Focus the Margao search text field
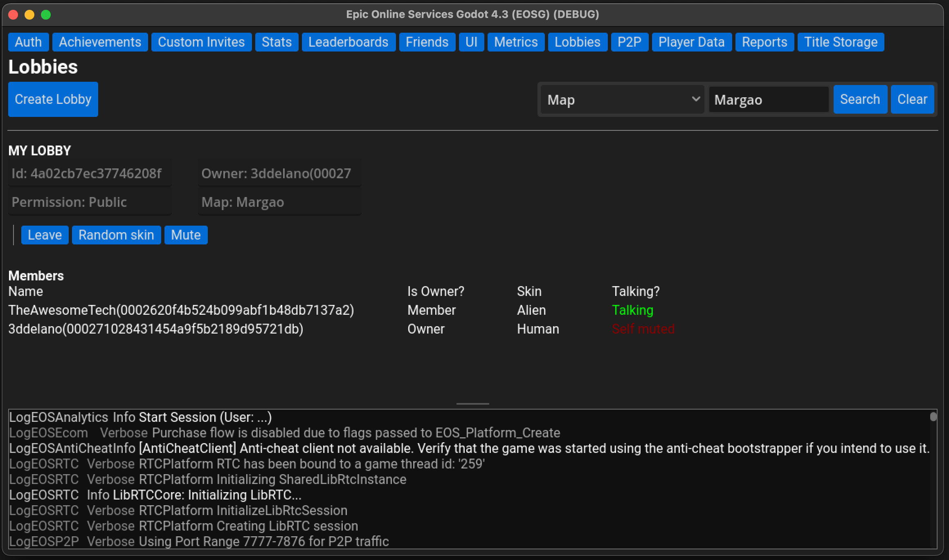This screenshot has width=949, height=560. tap(768, 100)
